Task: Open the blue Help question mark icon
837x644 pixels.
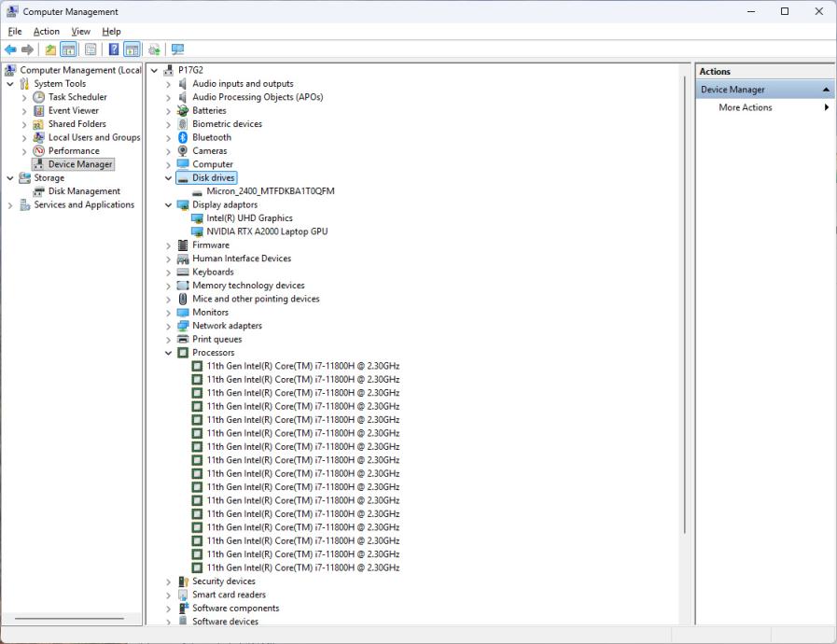Action: click(114, 49)
